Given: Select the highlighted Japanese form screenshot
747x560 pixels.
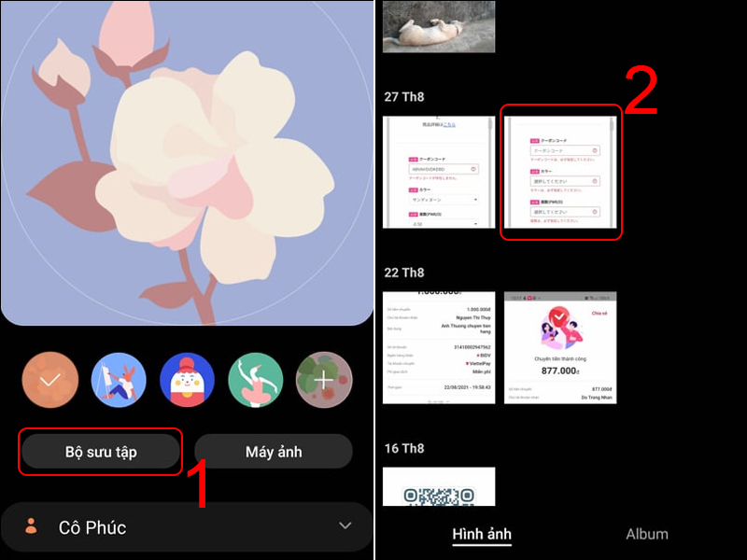Looking at the screenshot, I should (560, 172).
